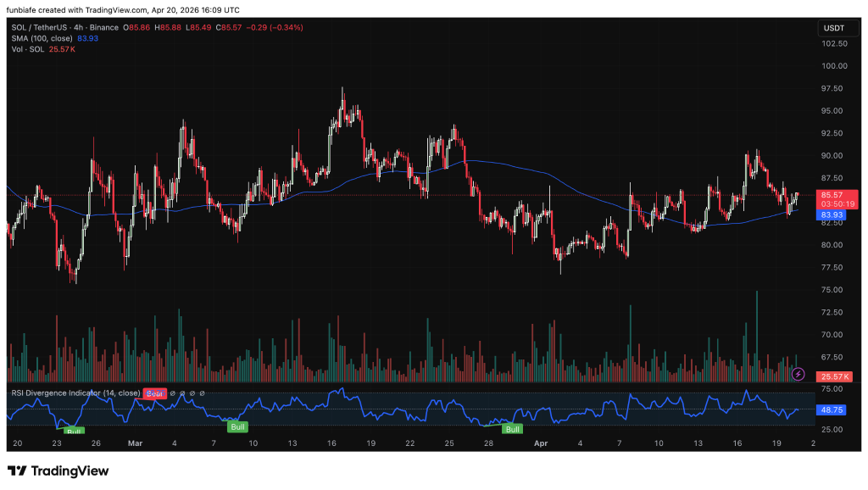The image size is (868, 490).
Task: Click the purple lightning bolt icon
Action: [x=798, y=373]
